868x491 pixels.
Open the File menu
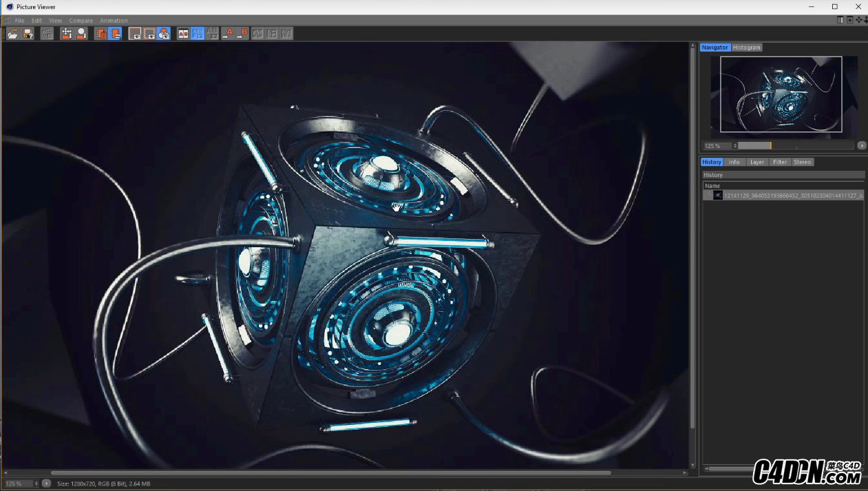coord(20,21)
